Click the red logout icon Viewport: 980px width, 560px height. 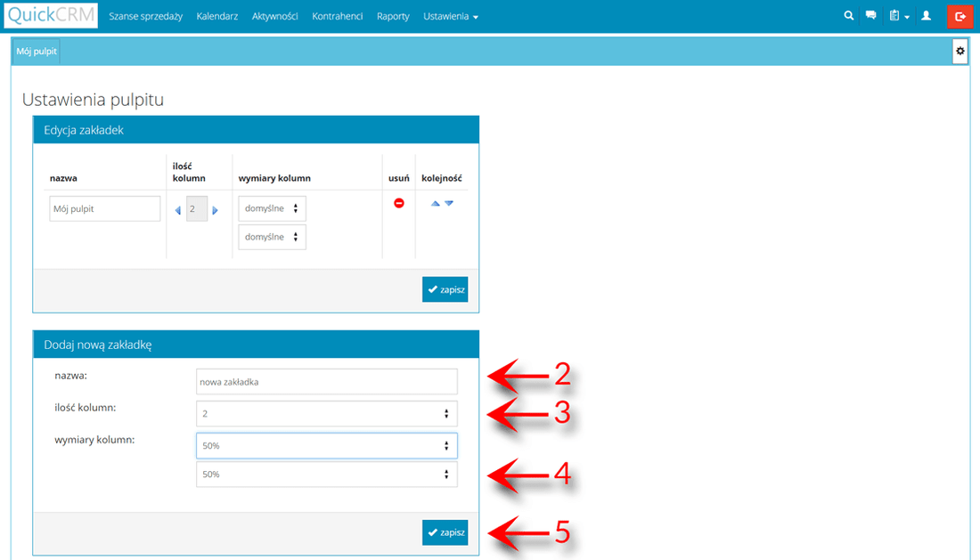coord(960,16)
